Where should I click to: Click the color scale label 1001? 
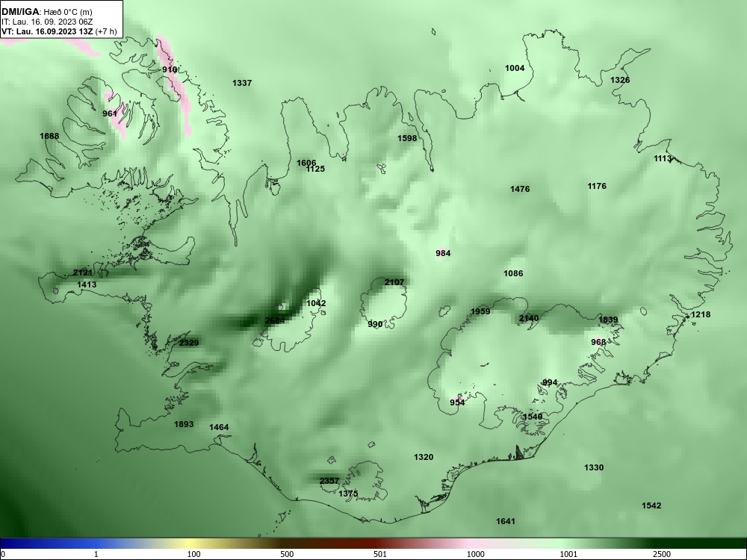[x=568, y=554]
